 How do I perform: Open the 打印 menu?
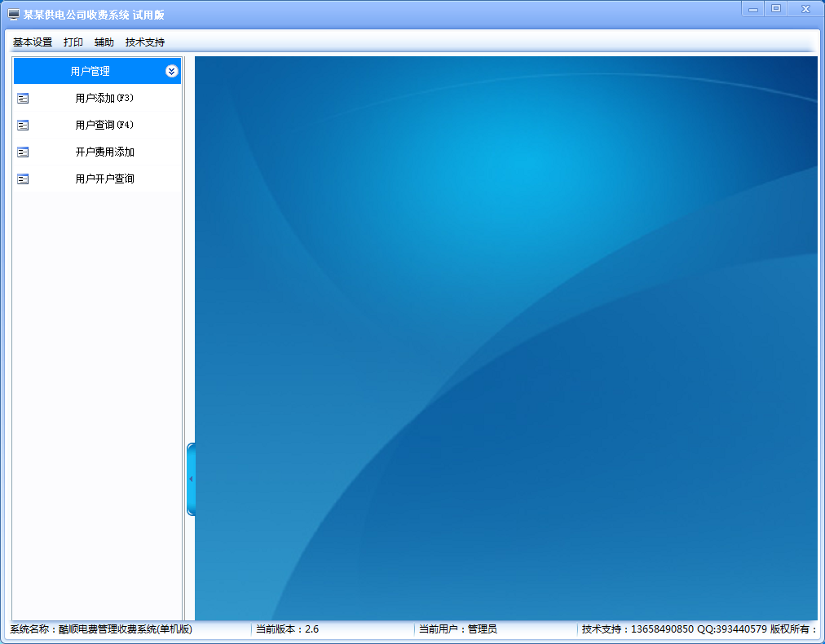click(x=73, y=42)
